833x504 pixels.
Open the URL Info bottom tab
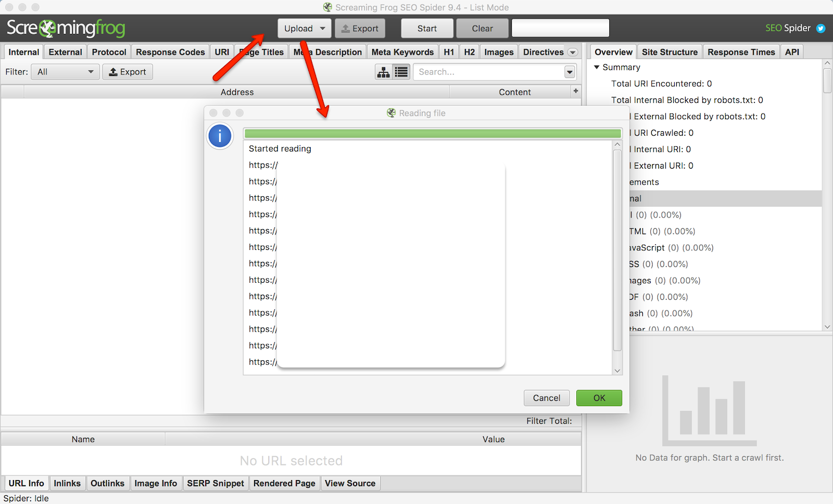(x=26, y=483)
